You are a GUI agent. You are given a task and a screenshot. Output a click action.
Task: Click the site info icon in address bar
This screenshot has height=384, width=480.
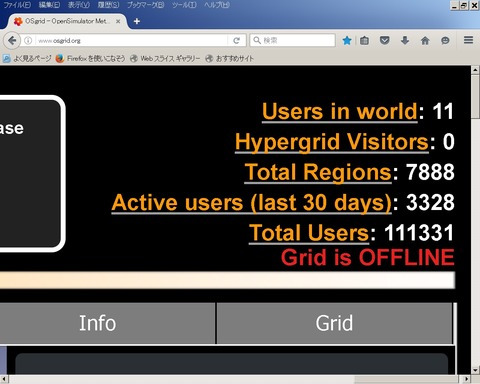point(28,41)
